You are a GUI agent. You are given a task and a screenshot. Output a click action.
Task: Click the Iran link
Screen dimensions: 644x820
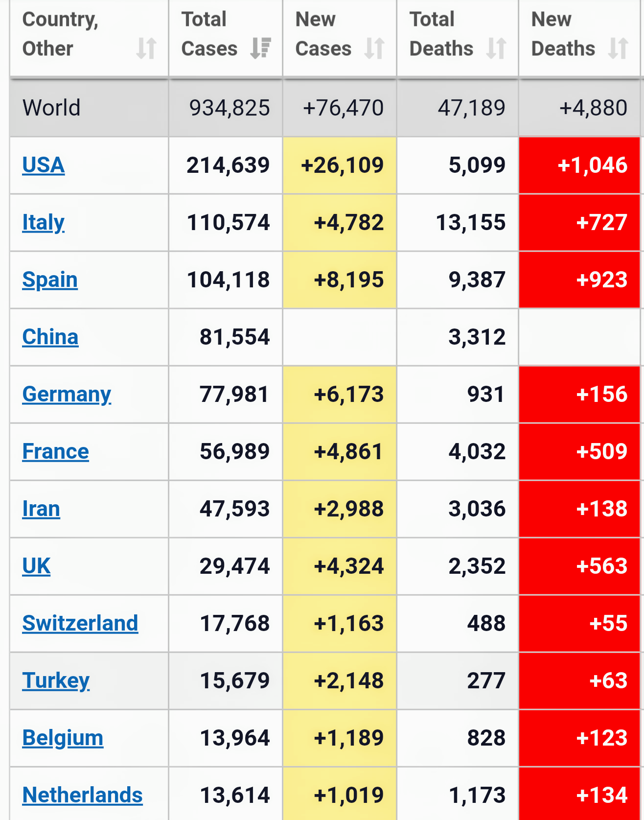pos(41,509)
